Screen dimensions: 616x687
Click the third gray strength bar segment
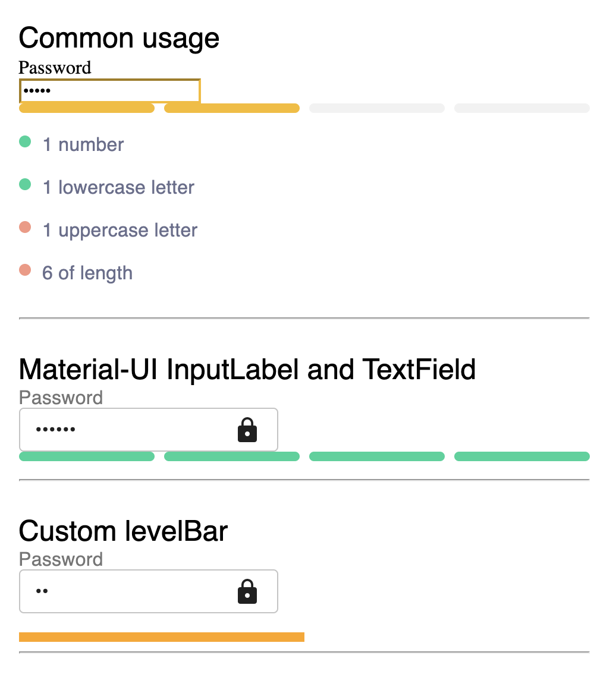pyautogui.click(x=377, y=108)
